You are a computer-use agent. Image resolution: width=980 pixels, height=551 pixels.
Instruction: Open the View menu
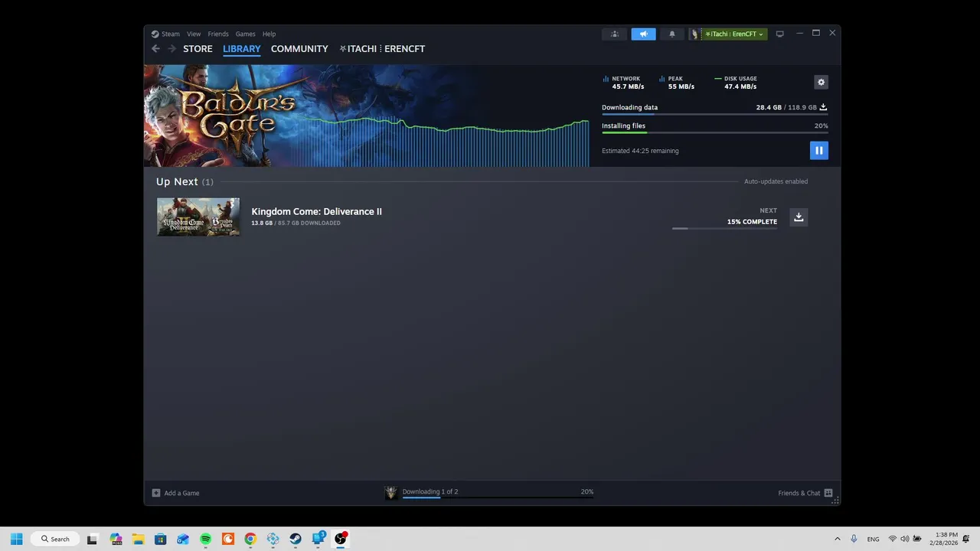click(194, 34)
